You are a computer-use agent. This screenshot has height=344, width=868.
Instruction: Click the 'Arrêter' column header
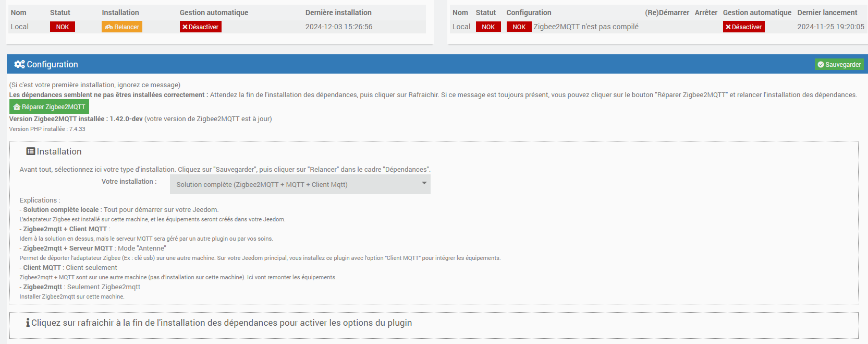click(706, 13)
